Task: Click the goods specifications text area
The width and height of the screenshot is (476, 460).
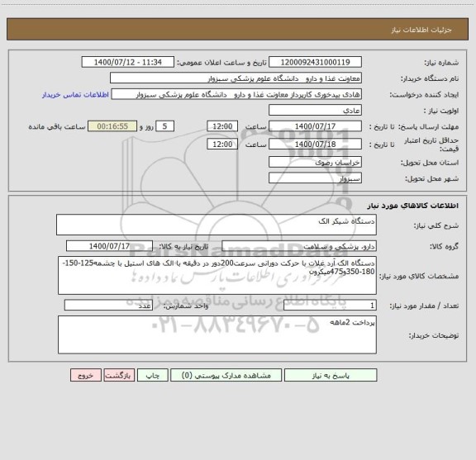Action: [x=217, y=275]
